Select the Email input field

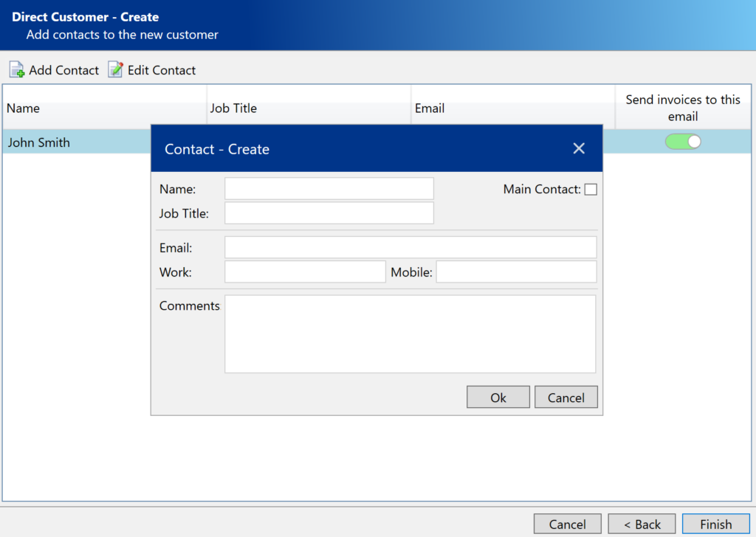click(x=410, y=248)
